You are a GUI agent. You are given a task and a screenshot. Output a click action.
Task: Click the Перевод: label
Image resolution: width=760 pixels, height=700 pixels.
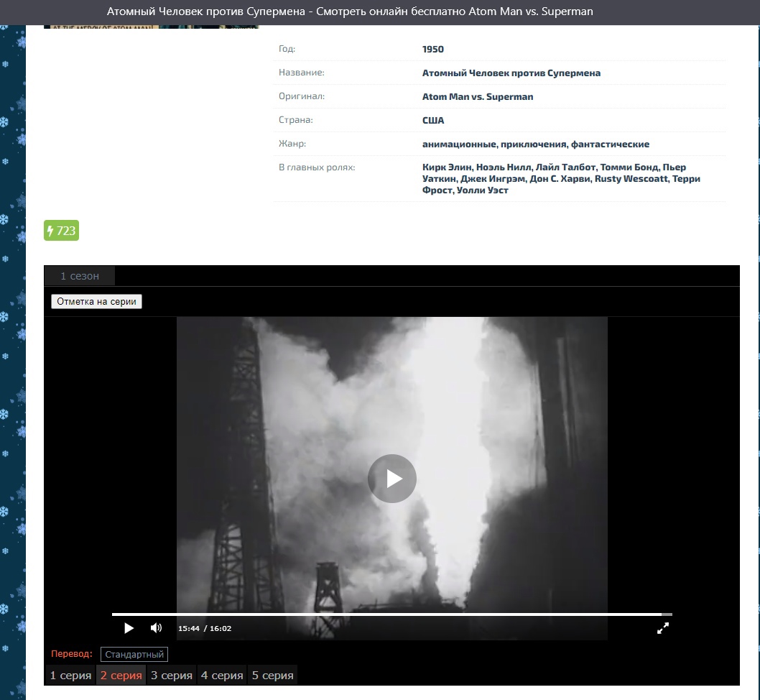72,654
